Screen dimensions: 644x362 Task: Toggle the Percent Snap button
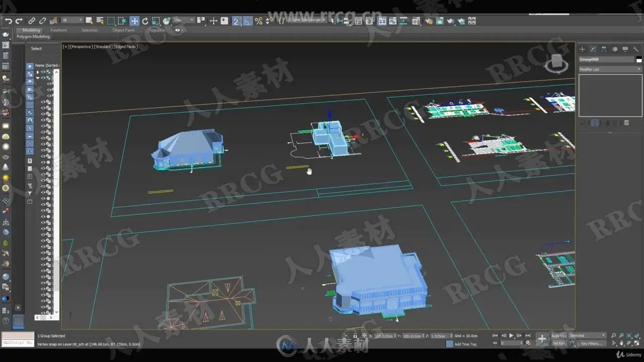pos(259,21)
